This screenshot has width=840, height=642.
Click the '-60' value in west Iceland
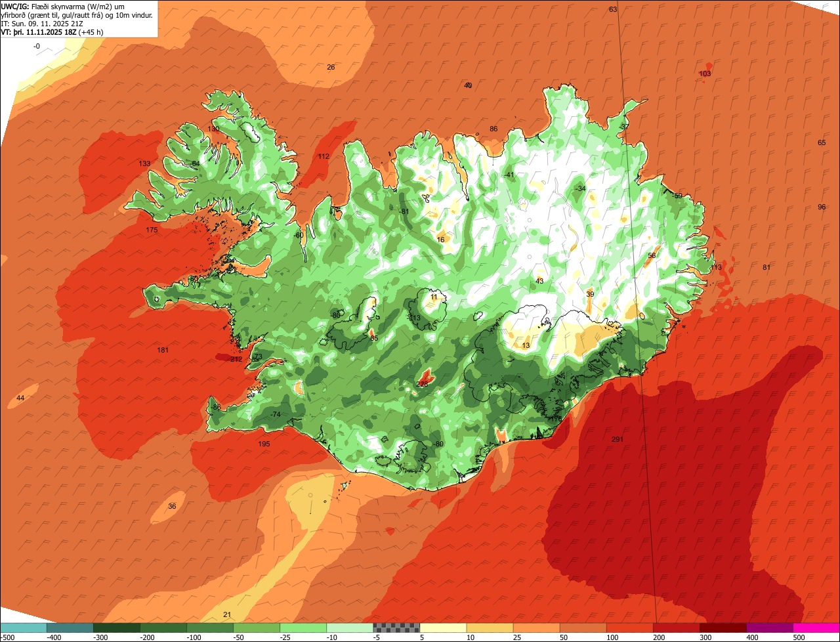tap(299, 235)
